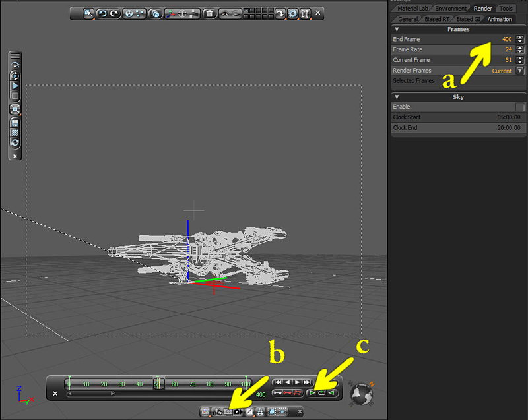Enable the Sky checkbox

pos(520,107)
